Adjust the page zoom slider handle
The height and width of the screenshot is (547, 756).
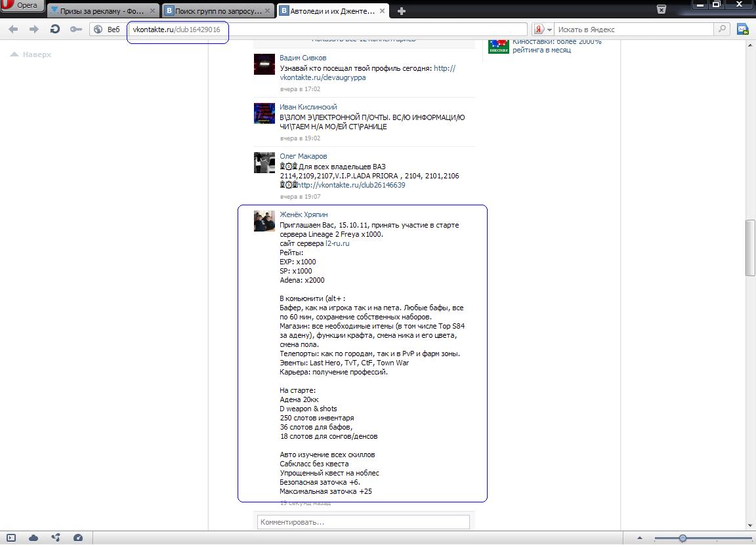(x=682, y=538)
